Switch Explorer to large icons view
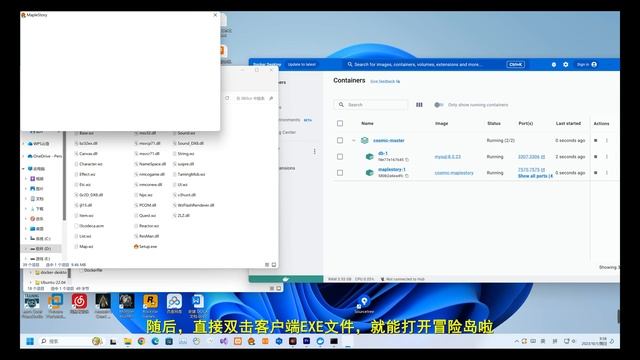Screen dimensions: 640x360 click(x=274, y=264)
